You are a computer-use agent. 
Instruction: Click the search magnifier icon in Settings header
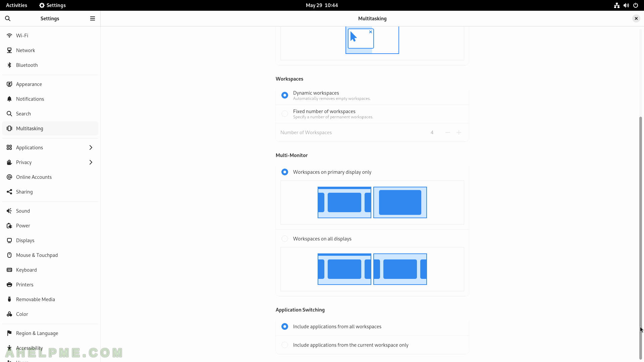point(8,18)
